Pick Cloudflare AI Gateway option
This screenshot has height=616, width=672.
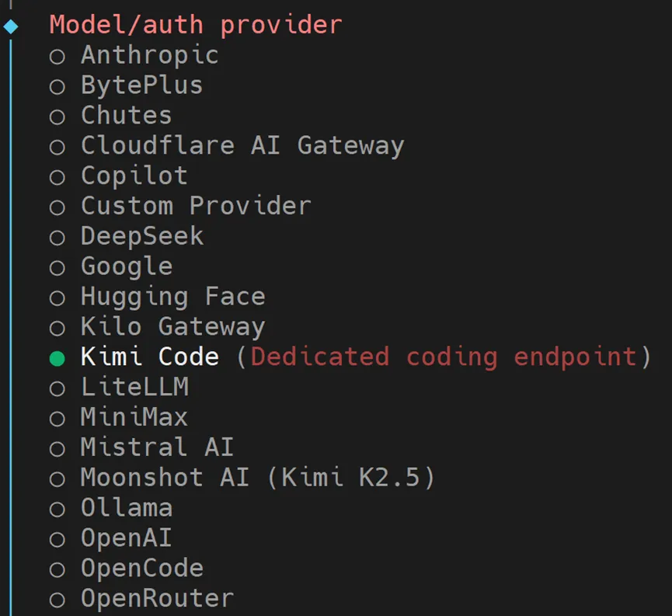57,147
